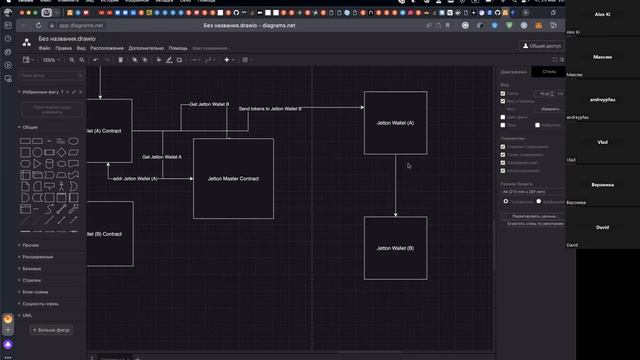Open the Правка menu
Image resolution: width=640 pixels, height=360 pixels.
click(63, 48)
